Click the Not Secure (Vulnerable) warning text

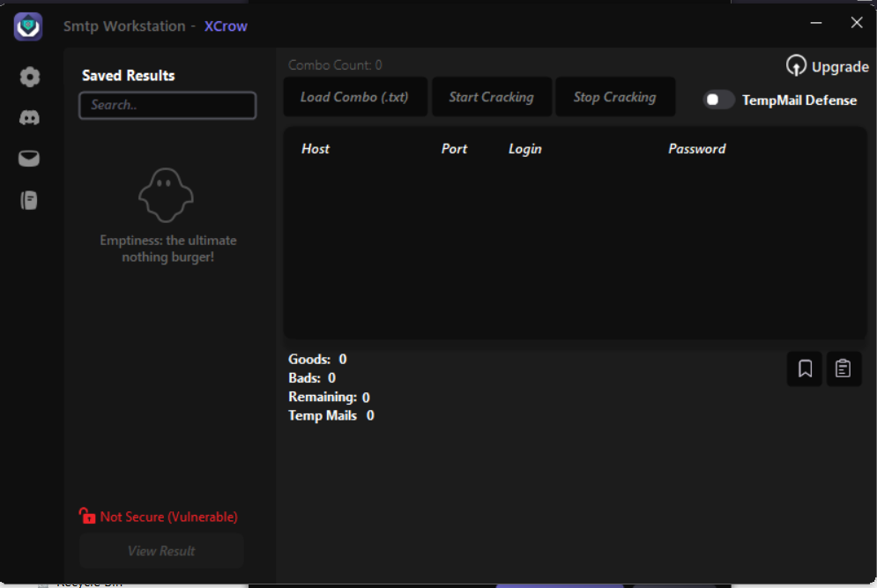169,517
